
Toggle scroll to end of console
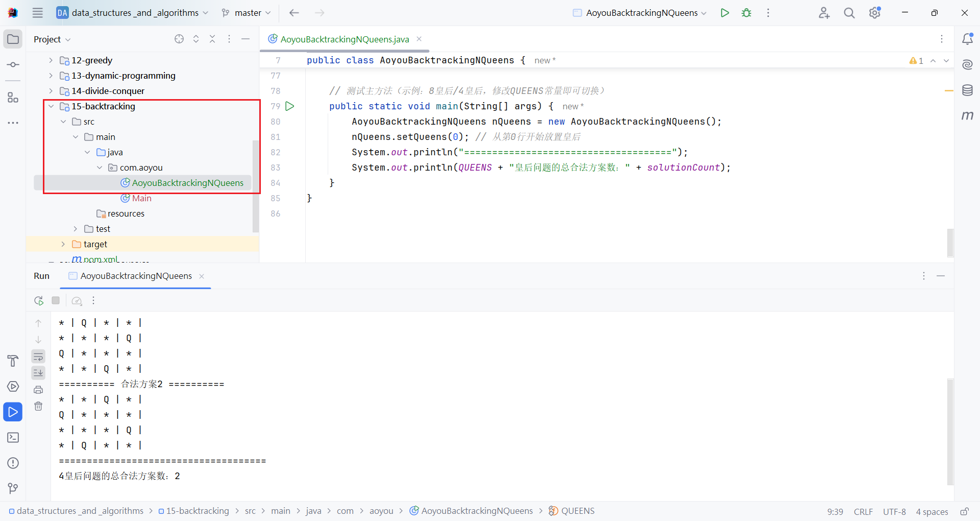38,373
